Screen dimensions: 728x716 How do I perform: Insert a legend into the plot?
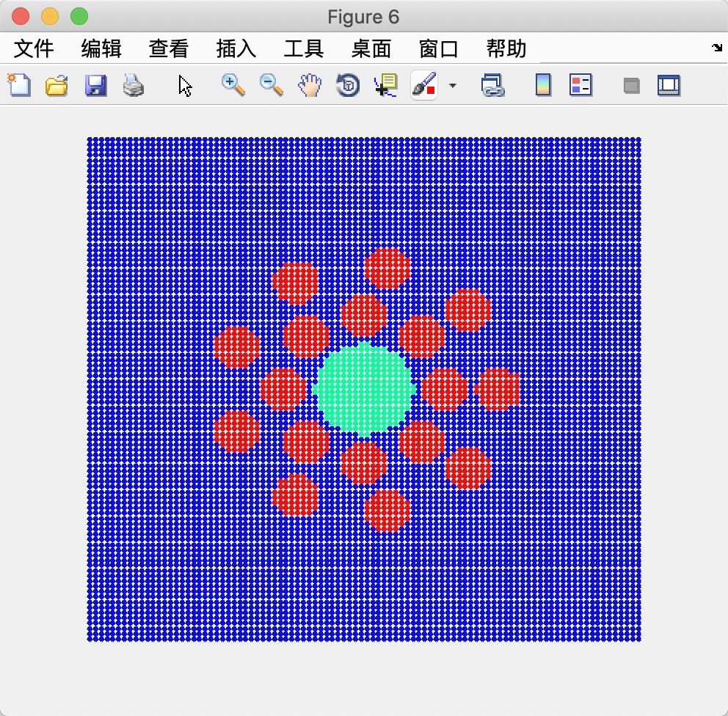[580, 85]
